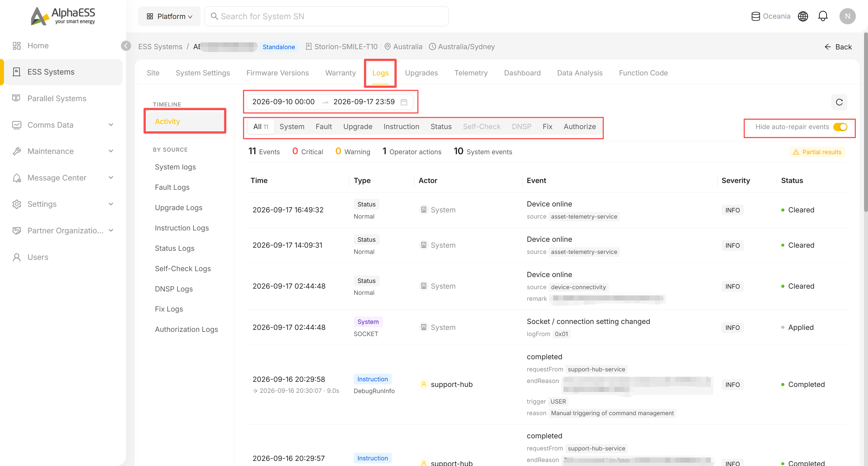This screenshot has width=868, height=466.
Task: Expand Message Center menu
Action: tap(62, 178)
